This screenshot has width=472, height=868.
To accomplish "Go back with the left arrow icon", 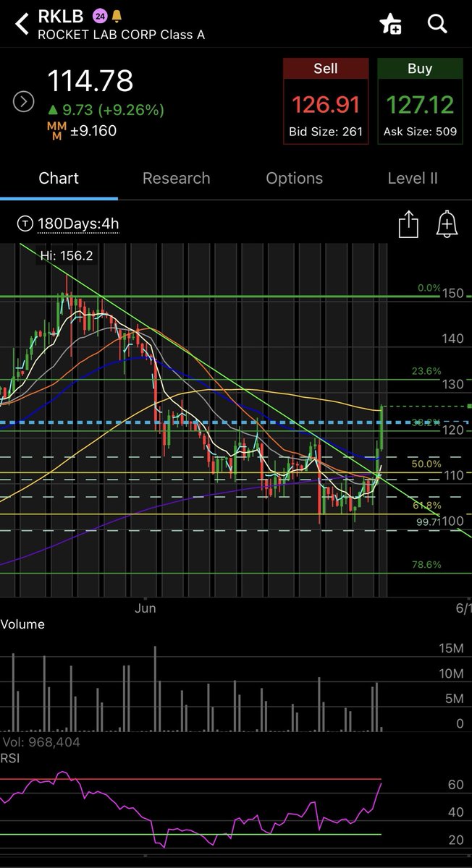I will pyautogui.click(x=22, y=24).
